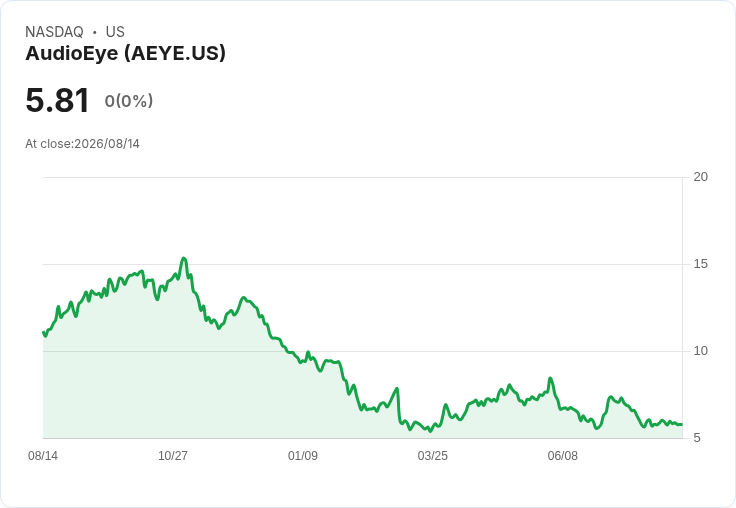Click the chart's highest peak near 10/27
The height and width of the screenshot is (508, 736).
(184, 258)
